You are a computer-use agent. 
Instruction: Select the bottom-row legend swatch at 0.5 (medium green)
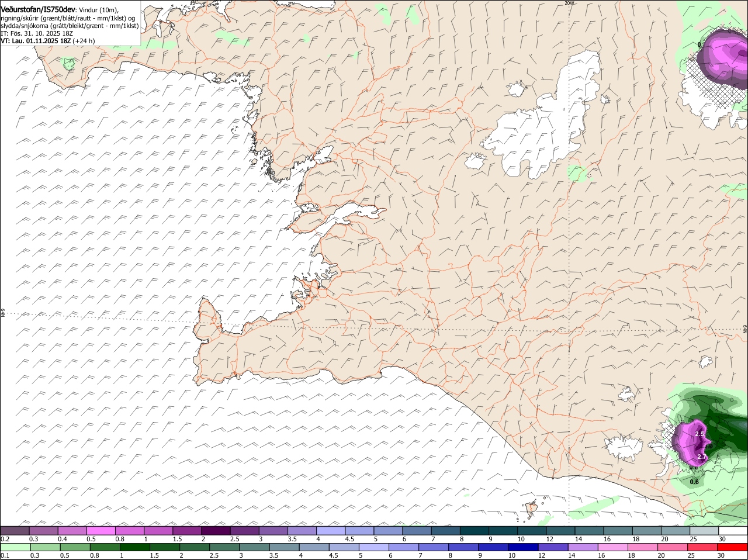pos(74,547)
